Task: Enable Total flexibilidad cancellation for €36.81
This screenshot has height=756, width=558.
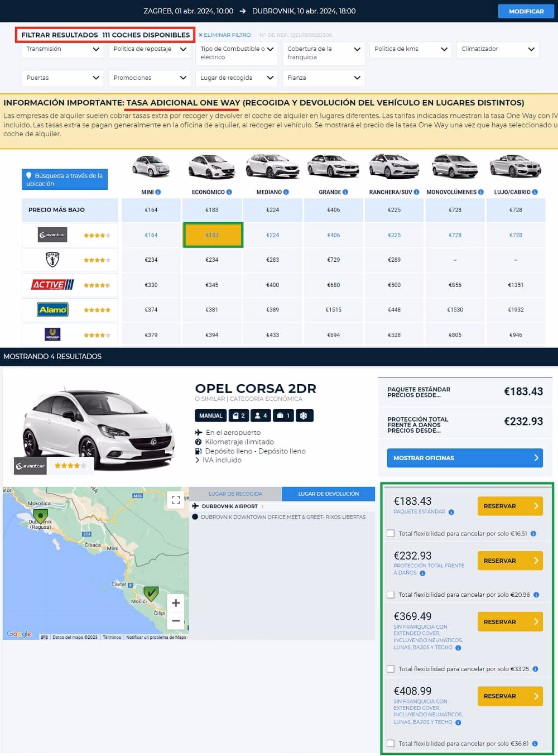Action: coord(390,743)
